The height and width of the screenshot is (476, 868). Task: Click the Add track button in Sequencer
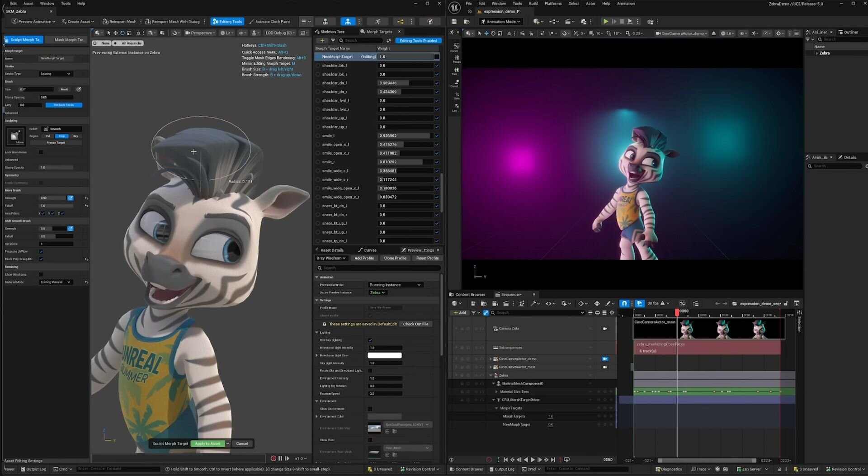point(459,313)
